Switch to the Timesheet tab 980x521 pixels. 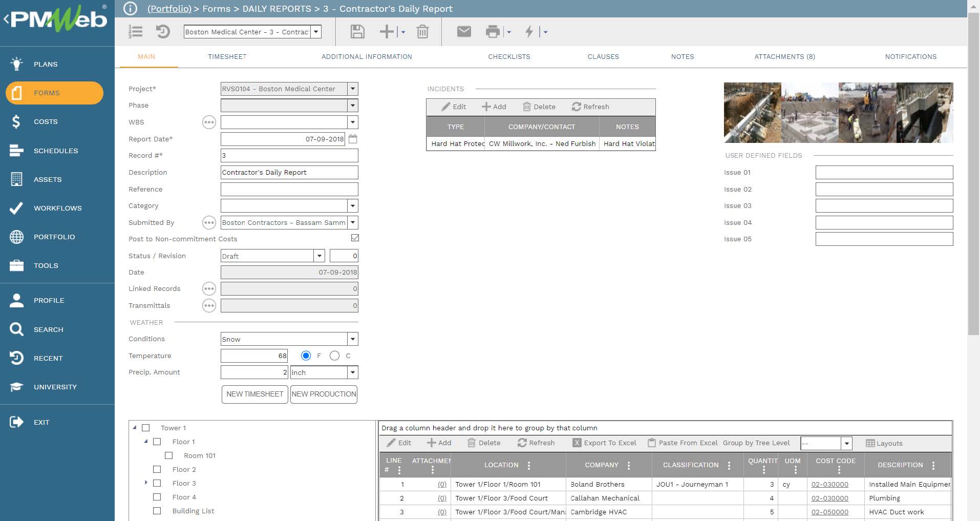pos(227,56)
